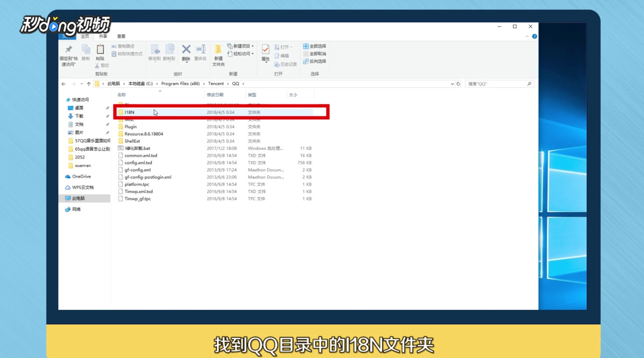Click Invert selection (反向选择)
644x358 pixels.
click(x=314, y=61)
